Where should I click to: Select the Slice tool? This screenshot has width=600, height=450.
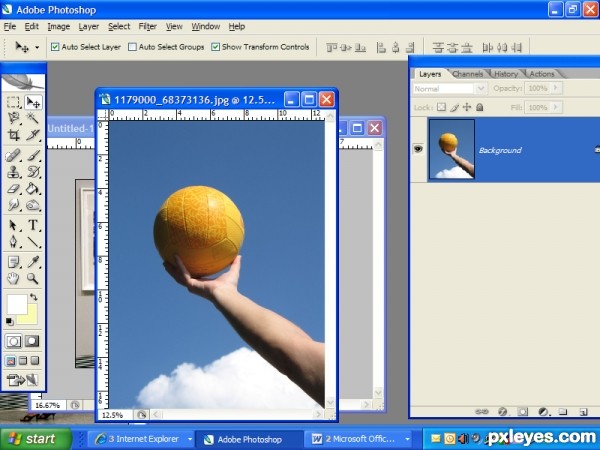33,135
